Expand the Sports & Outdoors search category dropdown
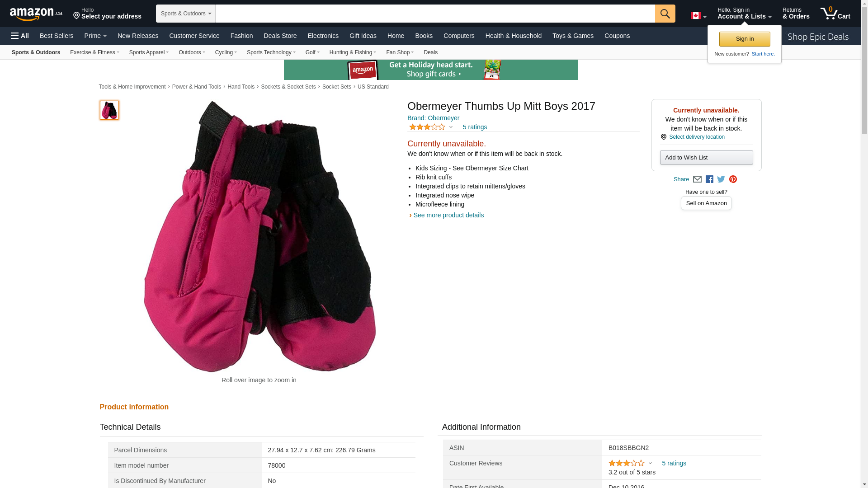This screenshot has height=488, width=868. tap(186, 14)
